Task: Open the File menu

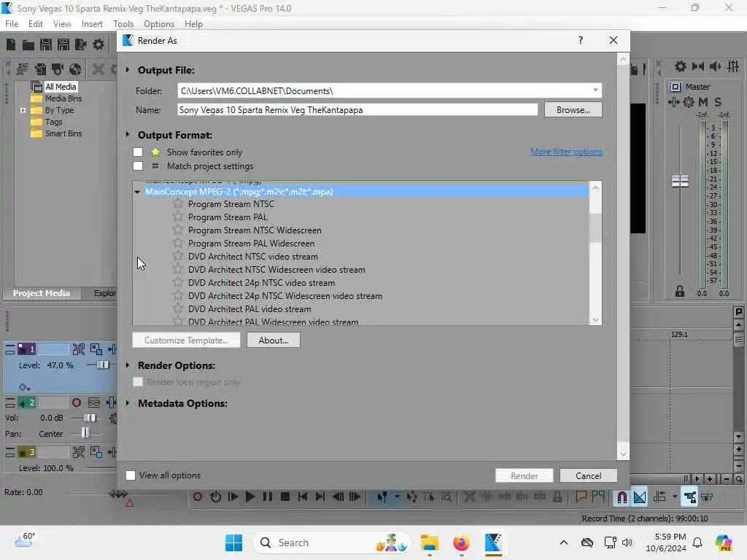Action: point(12,24)
